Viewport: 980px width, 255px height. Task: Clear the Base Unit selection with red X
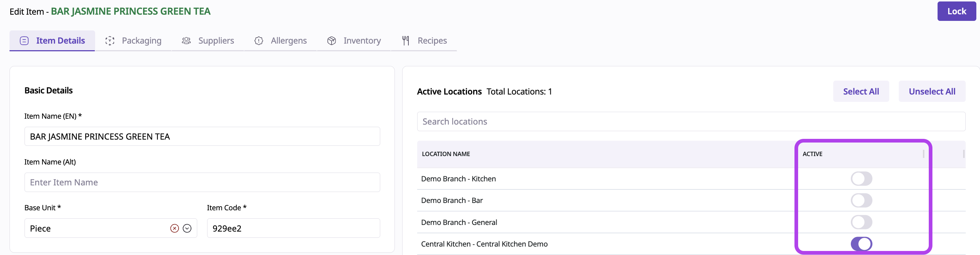point(174,228)
